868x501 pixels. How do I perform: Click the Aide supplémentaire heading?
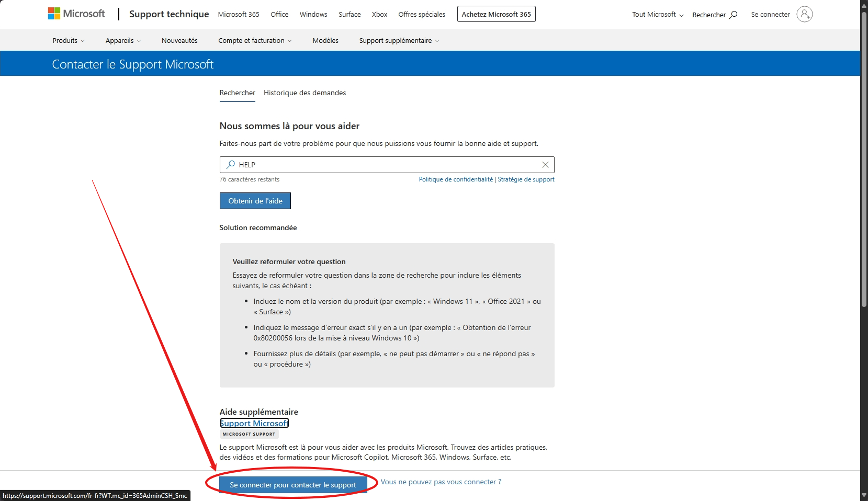(x=259, y=412)
